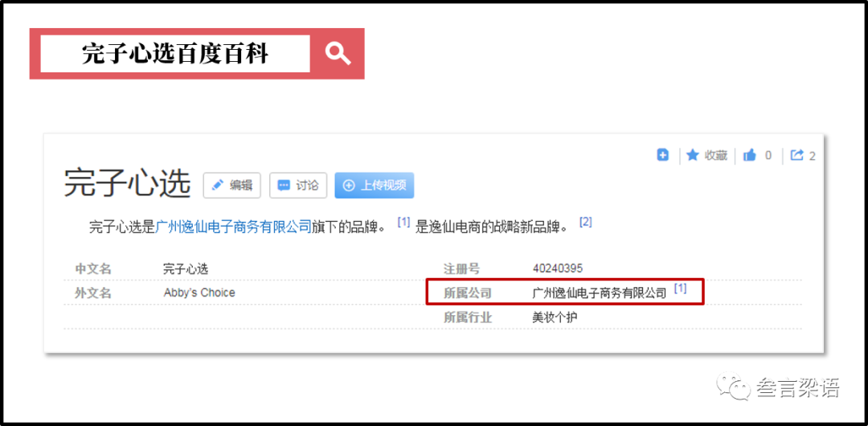This screenshot has height=426, width=868.
Task: Select the 注册号 value 40240395
Action: 558,268
